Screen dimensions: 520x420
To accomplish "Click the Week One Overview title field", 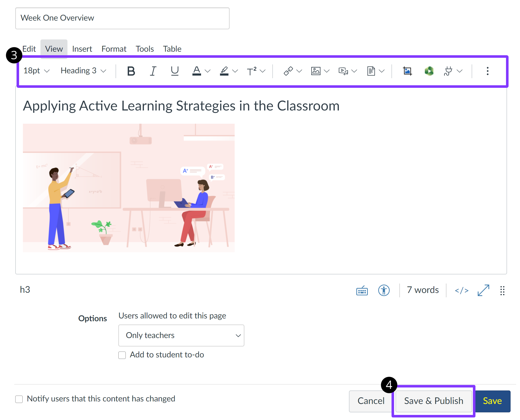I will (x=122, y=18).
